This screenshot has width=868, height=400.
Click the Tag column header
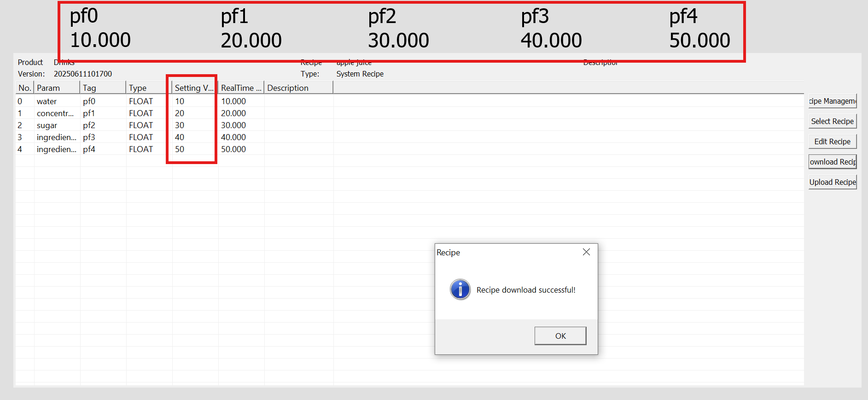pyautogui.click(x=103, y=88)
